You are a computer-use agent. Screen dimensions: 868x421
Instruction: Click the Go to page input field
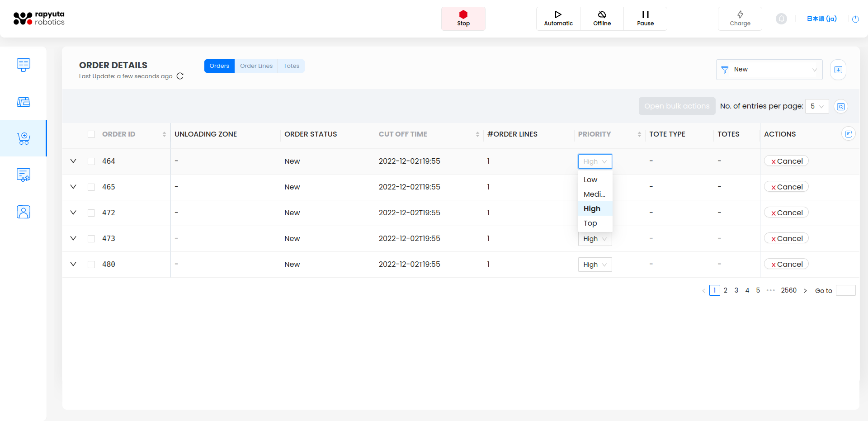point(846,290)
